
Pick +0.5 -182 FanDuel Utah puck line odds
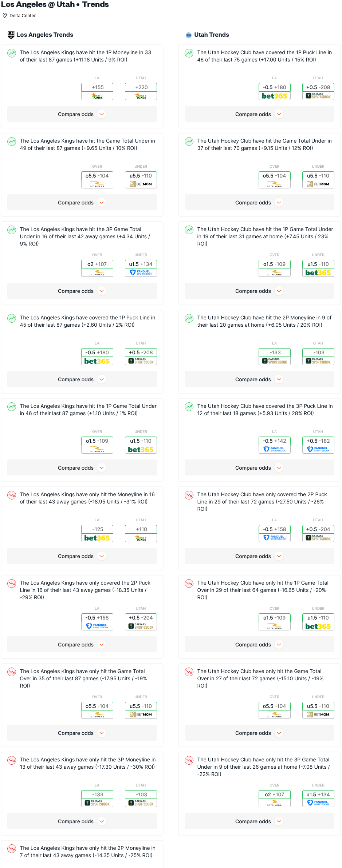click(318, 445)
